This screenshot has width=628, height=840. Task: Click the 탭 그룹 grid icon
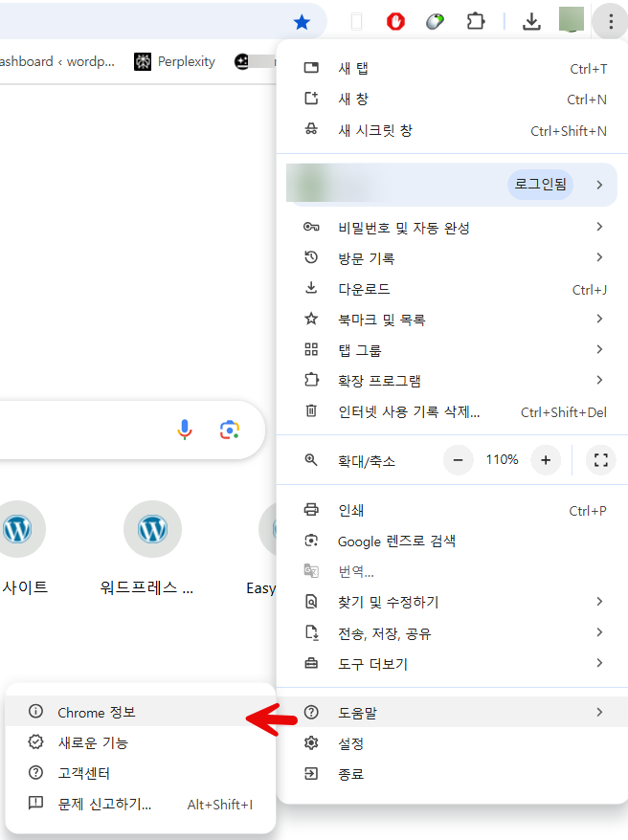point(311,349)
